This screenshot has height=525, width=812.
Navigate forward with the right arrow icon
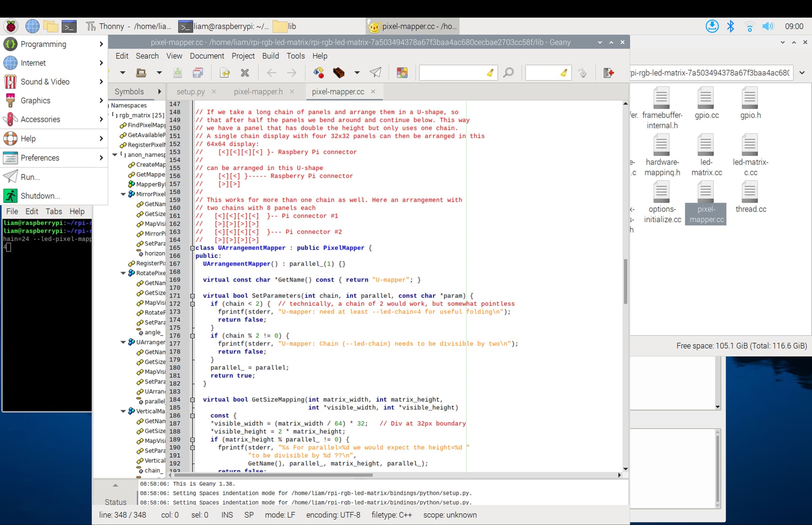click(x=292, y=73)
